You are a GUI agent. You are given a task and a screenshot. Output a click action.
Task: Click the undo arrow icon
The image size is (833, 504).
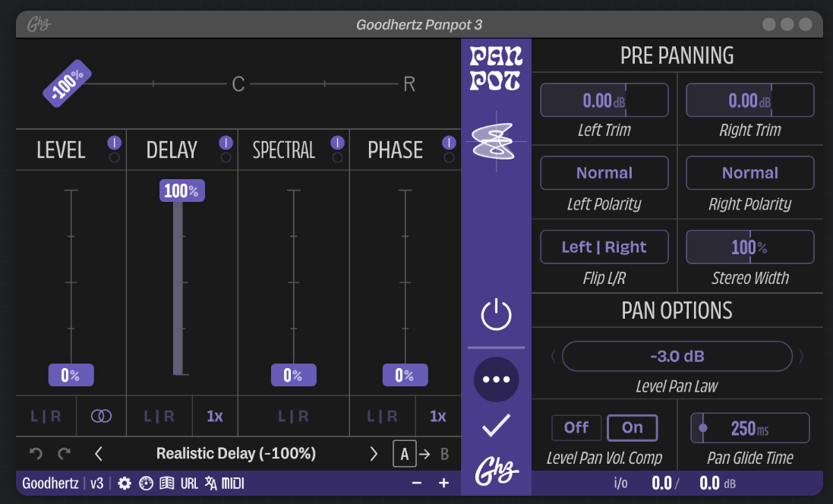35,453
